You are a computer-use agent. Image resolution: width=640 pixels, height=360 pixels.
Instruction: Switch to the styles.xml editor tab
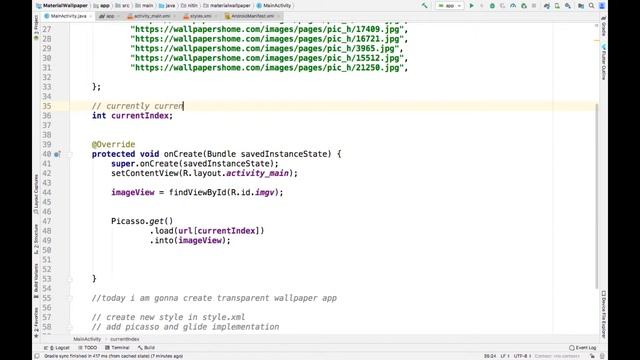click(x=200, y=16)
